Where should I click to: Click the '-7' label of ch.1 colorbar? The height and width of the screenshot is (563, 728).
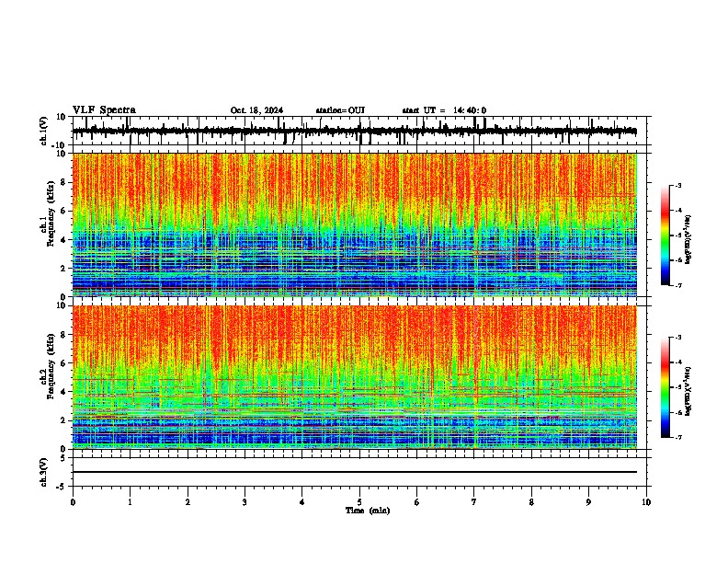pos(677,285)
